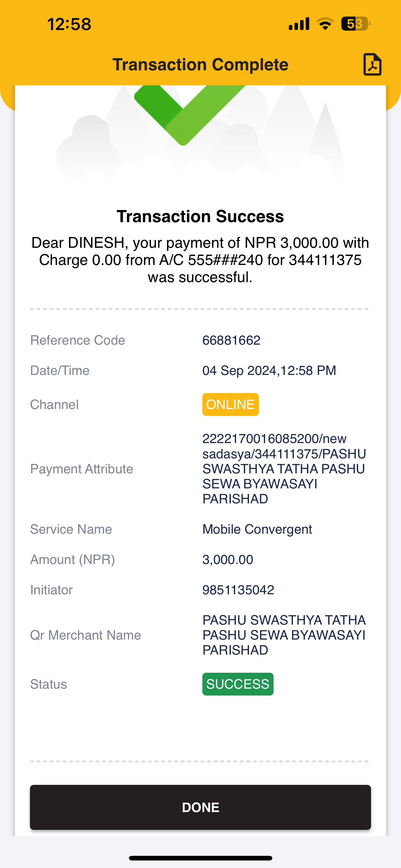
Task: Tap the cellular signal bars
Action: [x=299, y=24]
